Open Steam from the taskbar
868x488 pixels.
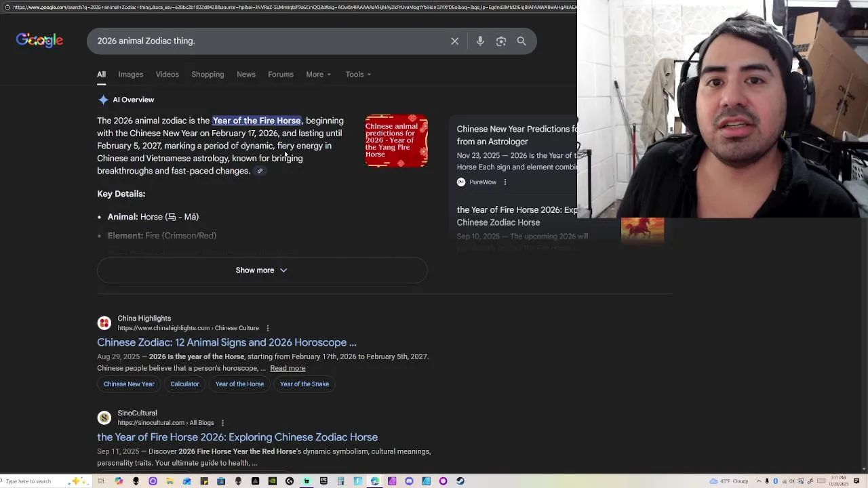click(460, 481)
